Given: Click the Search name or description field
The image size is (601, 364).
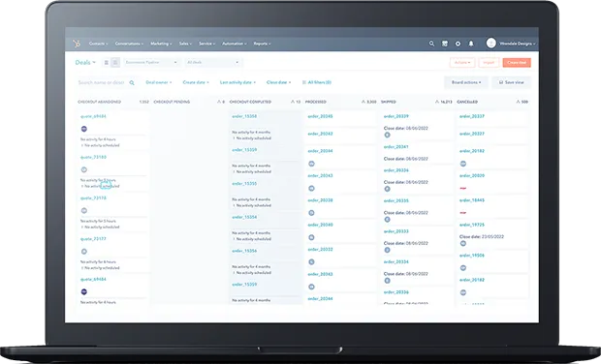Looking at the screenshot, I should click(102, 82).
